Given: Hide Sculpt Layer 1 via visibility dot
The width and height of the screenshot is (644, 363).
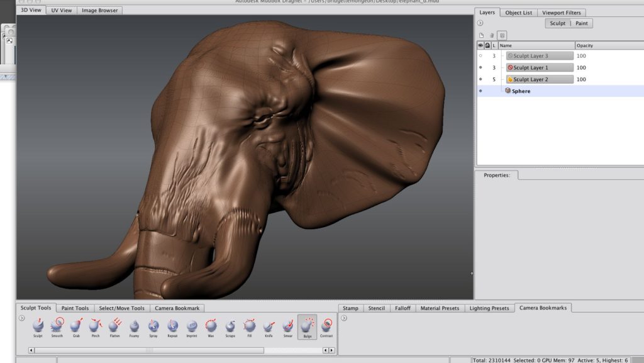Looking at the screenshot, I should point(480,67).
